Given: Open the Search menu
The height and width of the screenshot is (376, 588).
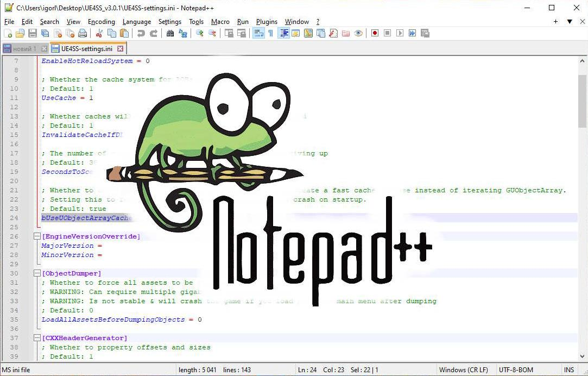Looking at the screenshot, I should (x=49, y=22).
